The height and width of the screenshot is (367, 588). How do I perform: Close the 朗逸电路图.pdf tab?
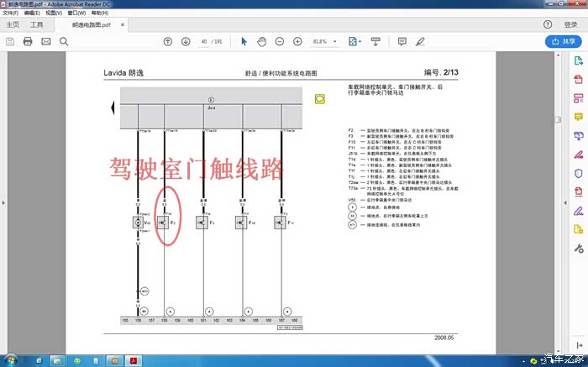pos(123,24)
